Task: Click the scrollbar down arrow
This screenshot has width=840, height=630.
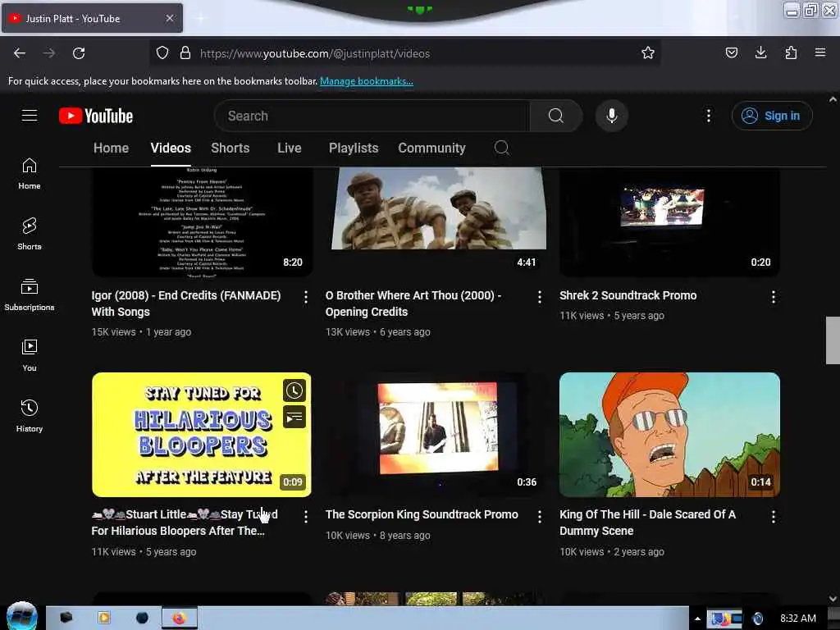Action: pyautogui.click(x=833, y=598)
